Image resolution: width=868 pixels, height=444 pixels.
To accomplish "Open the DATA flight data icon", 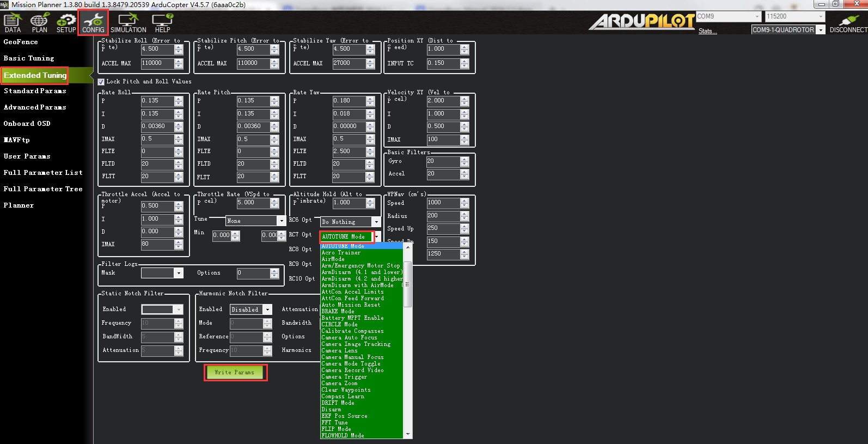I will pos(13,23).
